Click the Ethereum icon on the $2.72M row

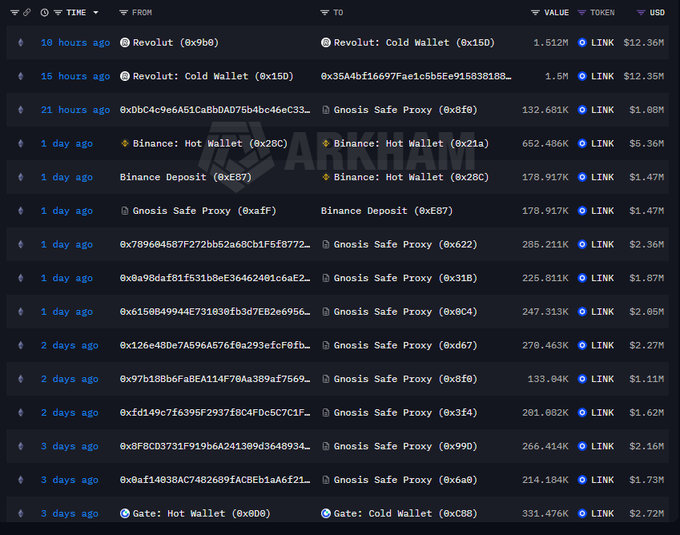tap(20, 514)
